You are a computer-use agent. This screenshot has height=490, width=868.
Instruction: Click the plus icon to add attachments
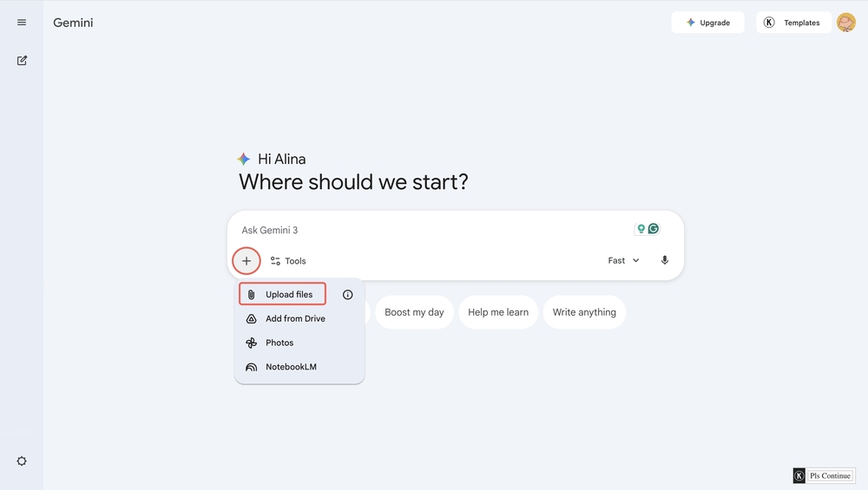click(x=247, y=261)
